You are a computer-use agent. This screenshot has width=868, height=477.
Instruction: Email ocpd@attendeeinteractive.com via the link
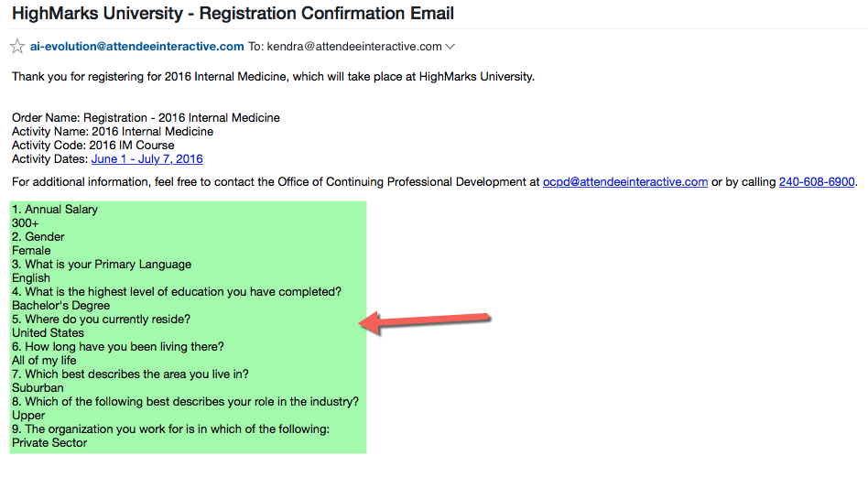pos(624,182)
